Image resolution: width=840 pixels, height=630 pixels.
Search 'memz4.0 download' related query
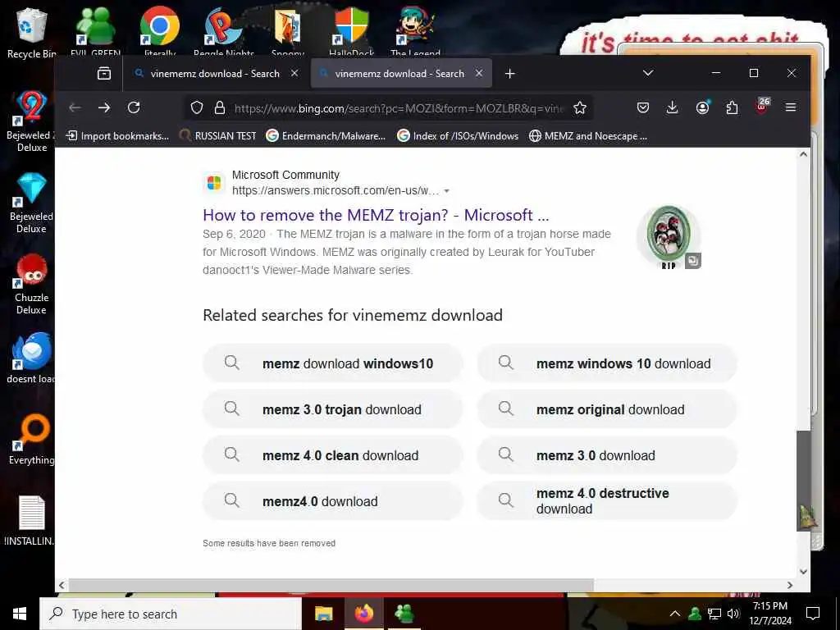click(x=333, y=501)
